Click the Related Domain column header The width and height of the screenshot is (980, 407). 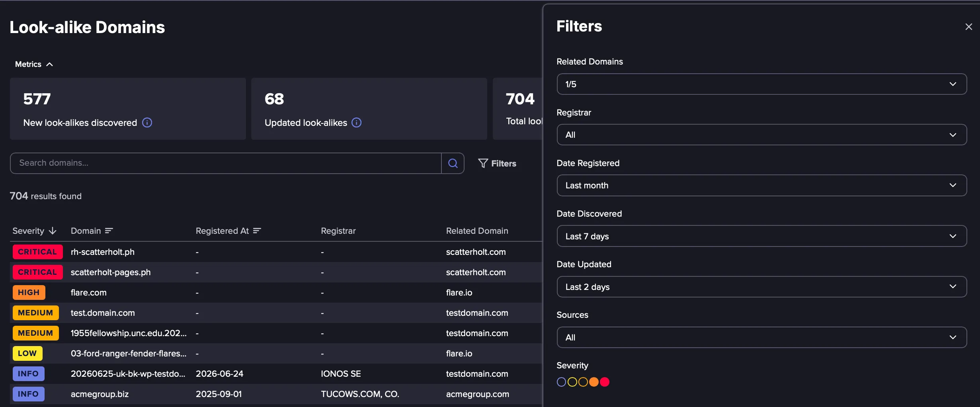[x=477, y=231]
